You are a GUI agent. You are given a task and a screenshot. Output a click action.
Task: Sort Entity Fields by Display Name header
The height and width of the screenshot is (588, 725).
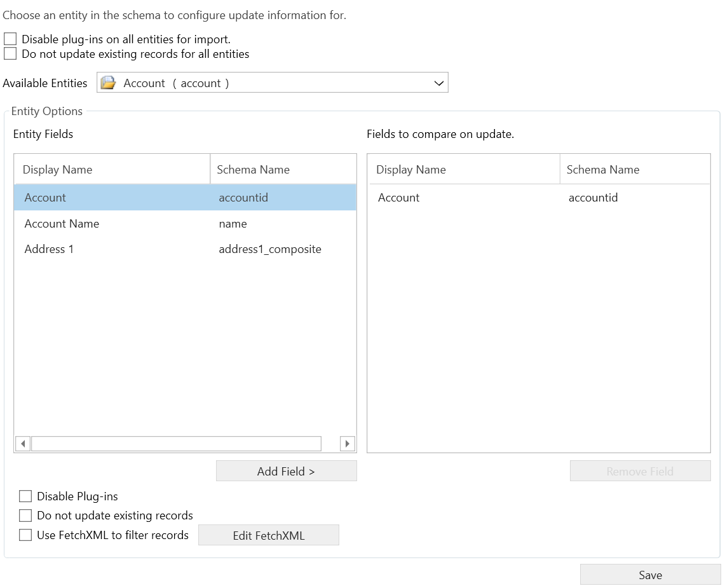click(112, 169)
